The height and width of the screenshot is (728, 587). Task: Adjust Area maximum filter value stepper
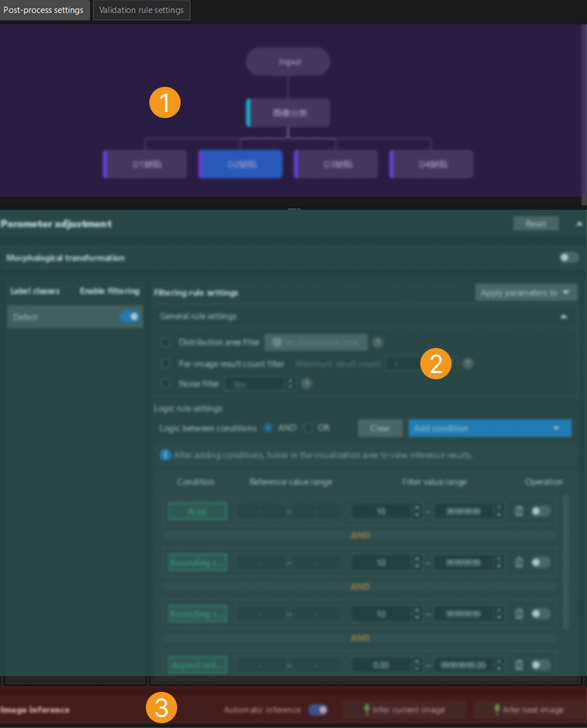coord(499,511)
